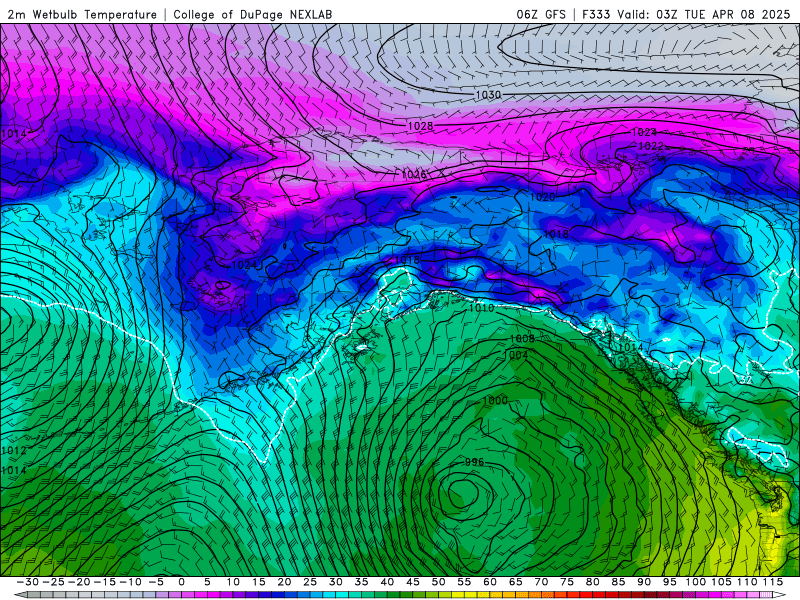The image size is (800, 600).
Task: Click the 105 color scale label
Action: 721,582
